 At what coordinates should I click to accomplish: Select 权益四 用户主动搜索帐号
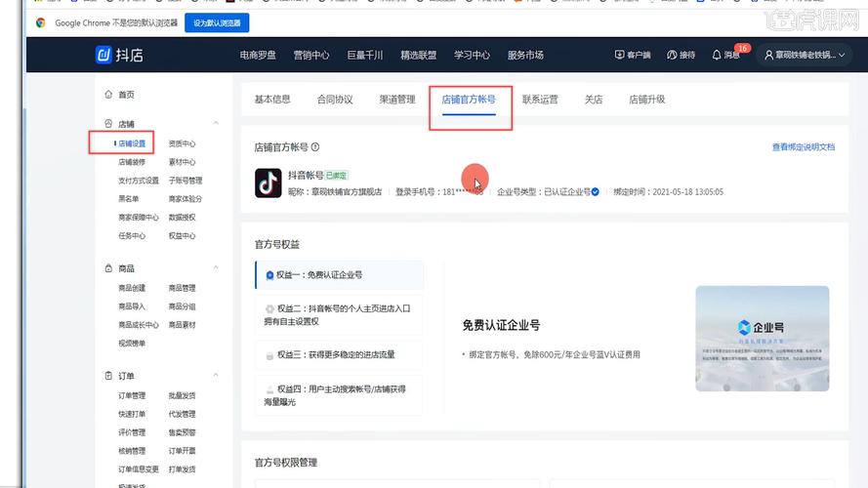(340, 395)
